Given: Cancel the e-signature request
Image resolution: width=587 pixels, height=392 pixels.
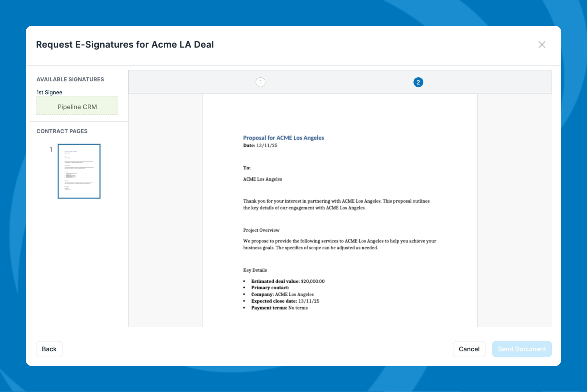Looking at the screenshot, I should coord(469,349).
